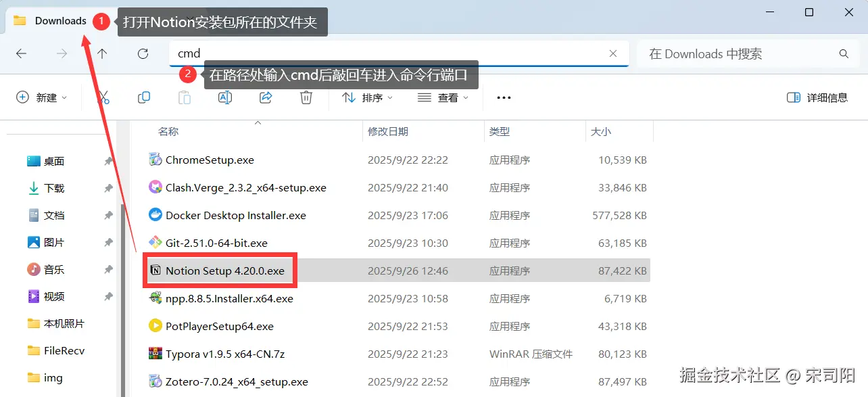The height and width of the screenshot is (397, 868).
Task: Click the search magnifier icon
Action: pyautogui.click(x=844, y=53)
